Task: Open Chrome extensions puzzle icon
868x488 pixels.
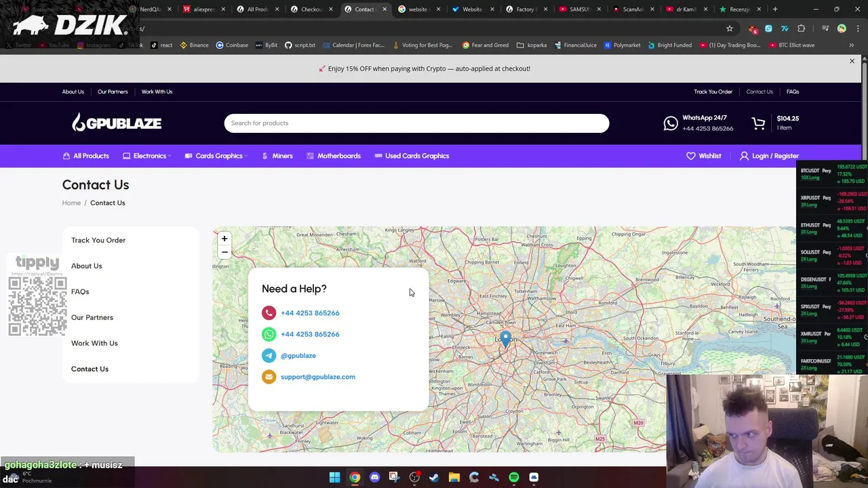Action: coord(802,28)
